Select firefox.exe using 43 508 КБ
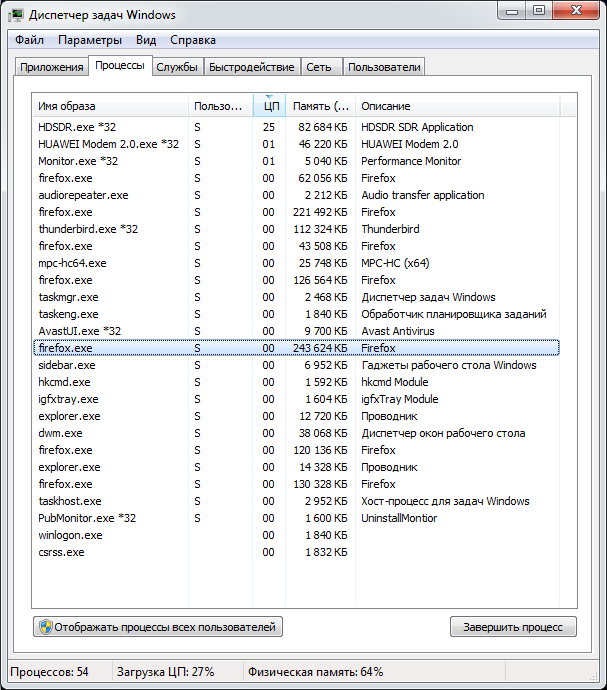The height and width of the screenshot is (690, 607). (296, 246)
